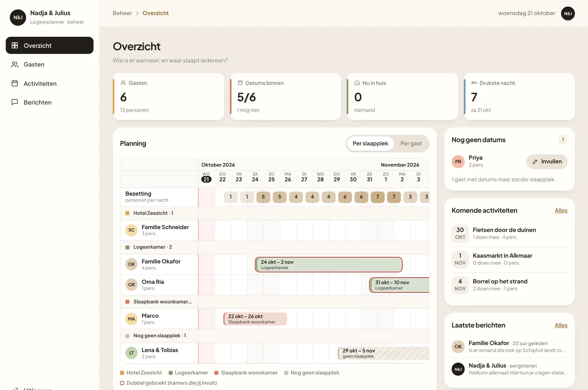Image resolution: width=588 pixels, height=390 pixels.
Task: Click the Overzicht breadcrumb
Action: (155, 13)
